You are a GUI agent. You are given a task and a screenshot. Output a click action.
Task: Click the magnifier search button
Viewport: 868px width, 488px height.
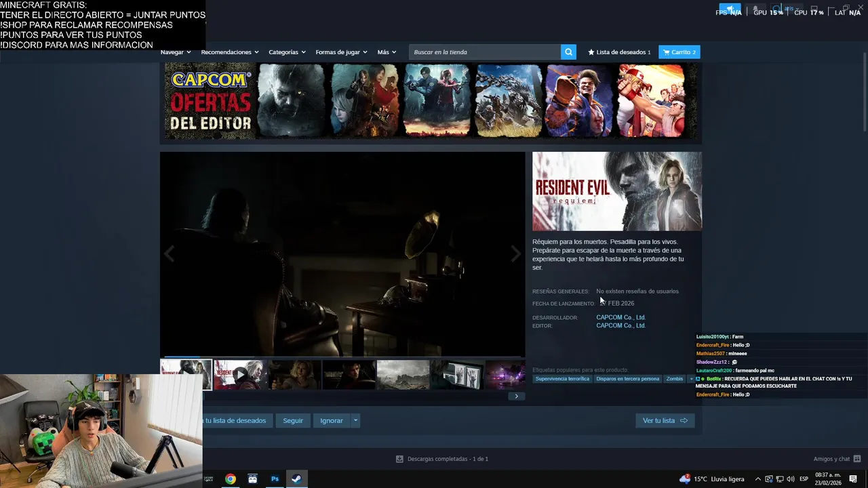pos(568,52)
